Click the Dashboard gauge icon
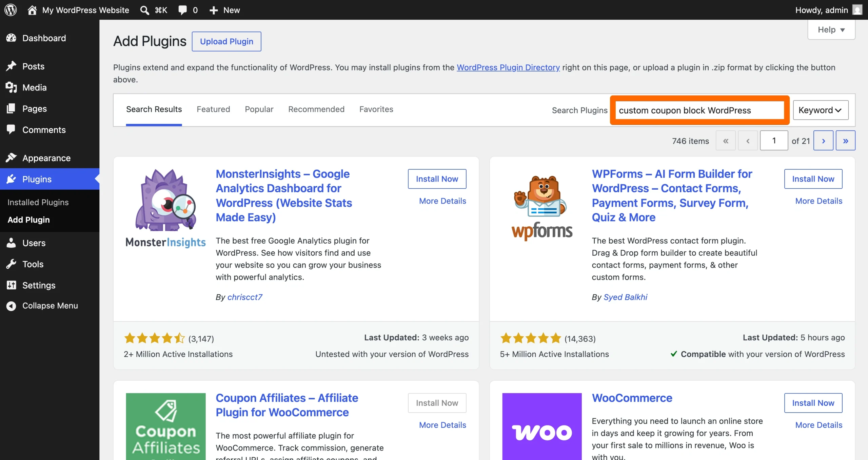The image size is (868, 460). coord(11,38)
